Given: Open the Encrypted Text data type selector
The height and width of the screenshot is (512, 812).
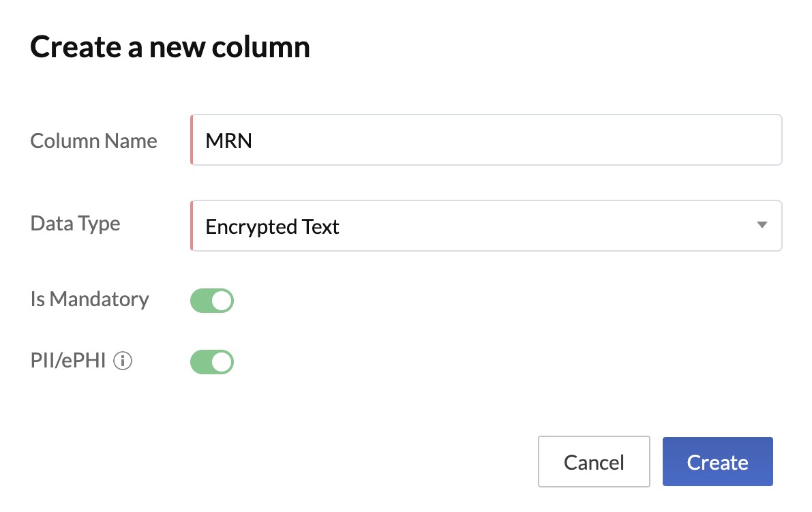Looking at the screenshot, I should point(485,226).
